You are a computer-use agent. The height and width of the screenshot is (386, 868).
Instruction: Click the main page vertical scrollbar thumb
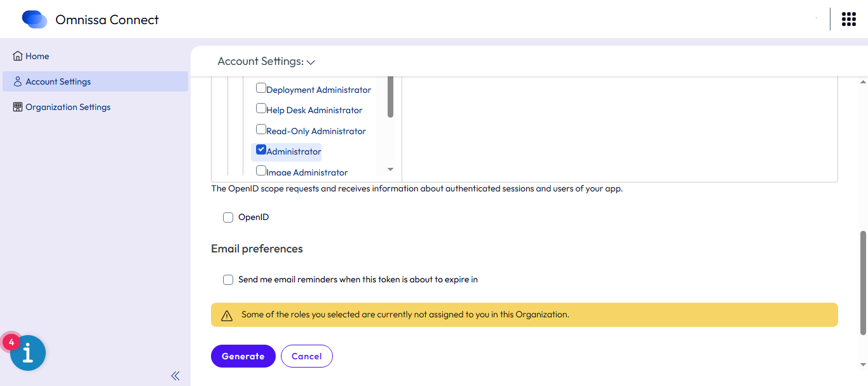(863, 282)
